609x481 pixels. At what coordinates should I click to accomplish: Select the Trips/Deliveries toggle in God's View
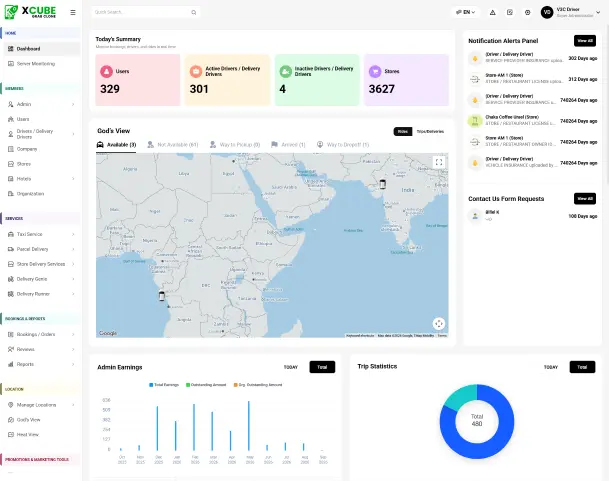[x=430, y=132]
